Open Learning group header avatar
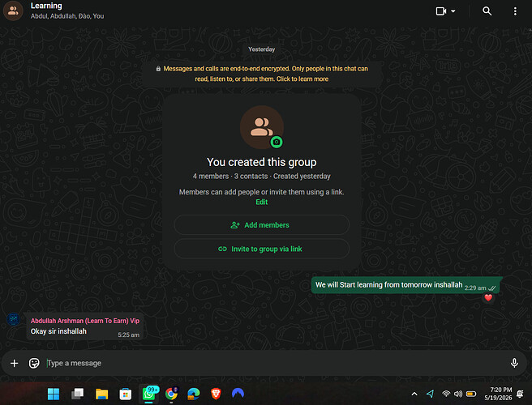Screen dimensions: 532x405 13,11
